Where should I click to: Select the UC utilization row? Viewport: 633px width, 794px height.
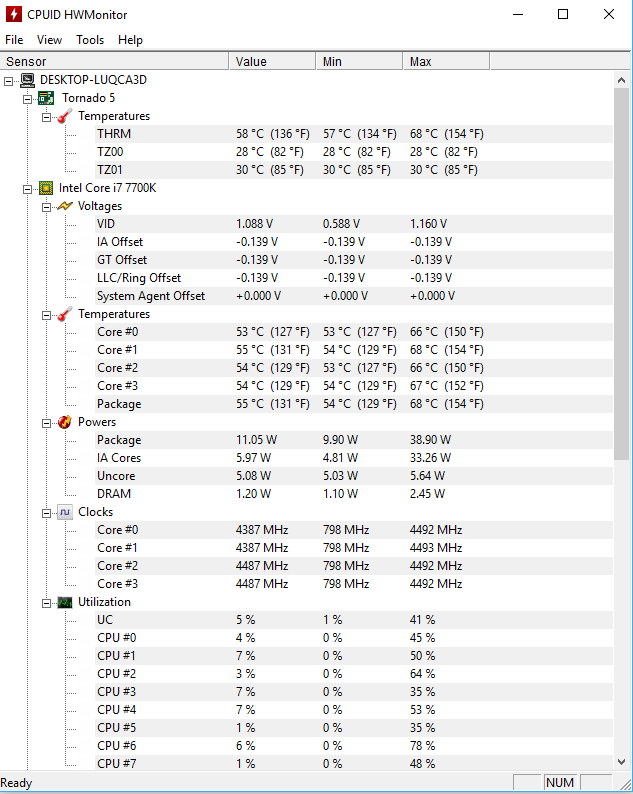point(354,620)
